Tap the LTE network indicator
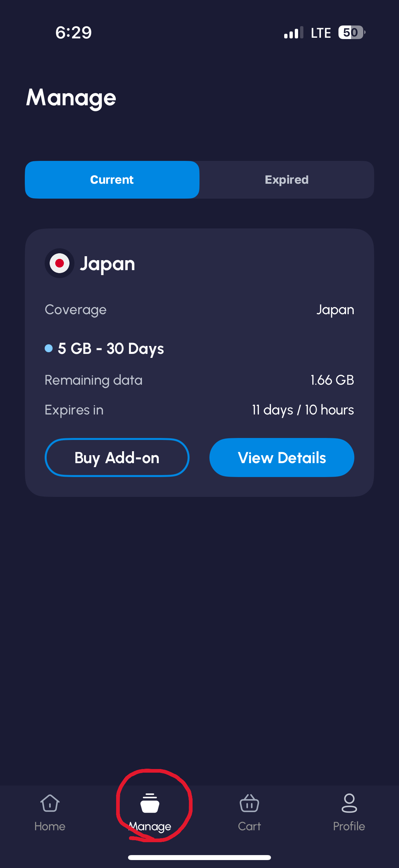This screenshot has height=868, width=399. pos(321,33)
